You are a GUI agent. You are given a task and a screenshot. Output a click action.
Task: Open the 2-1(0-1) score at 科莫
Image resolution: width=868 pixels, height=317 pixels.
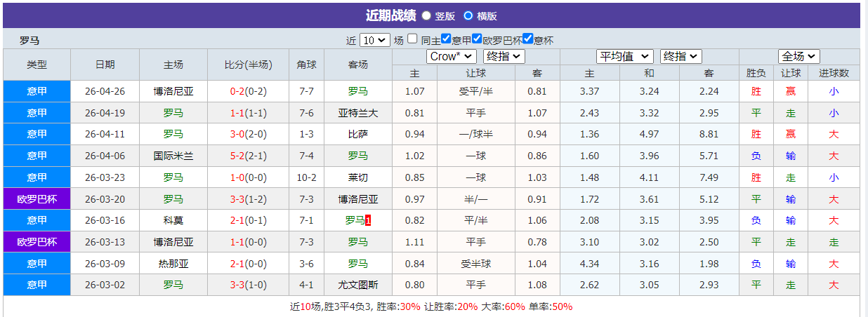[x=248, y=220]
